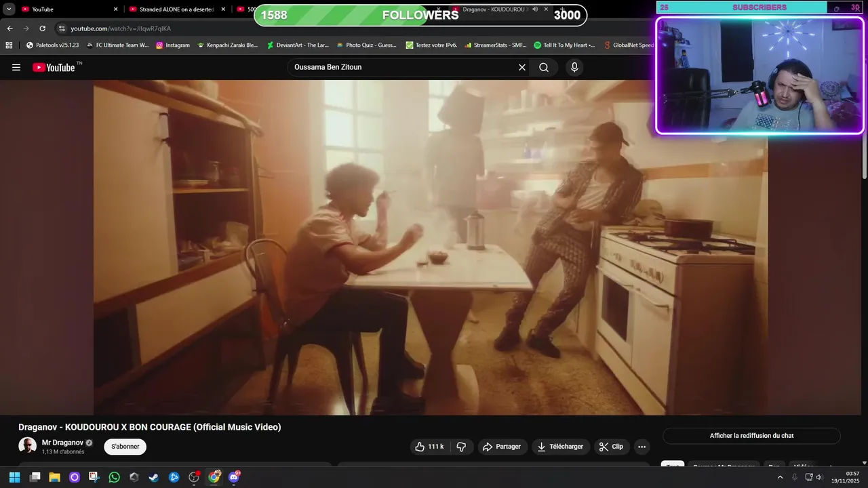Open the Kenpachi Zaraki Ble... bookmark
Viewport: 868px width, 488px height.
(x=227, y=45)
